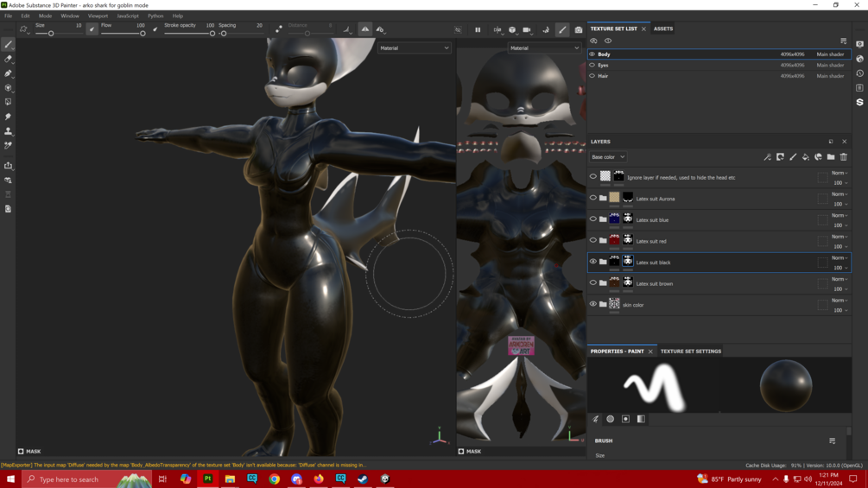Add a smart material icon
Image resolution: width=868 pixels, height=488 pixels.
818,157
